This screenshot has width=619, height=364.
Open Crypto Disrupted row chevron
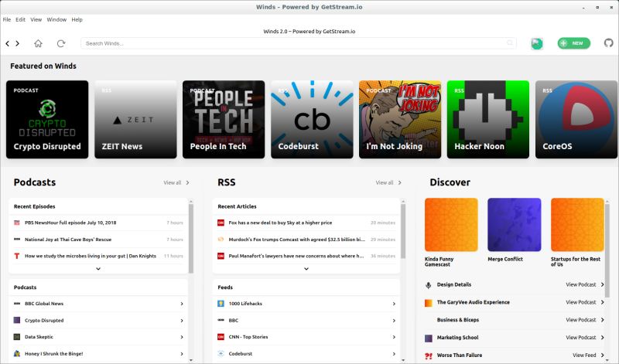[x=182, y=321]
